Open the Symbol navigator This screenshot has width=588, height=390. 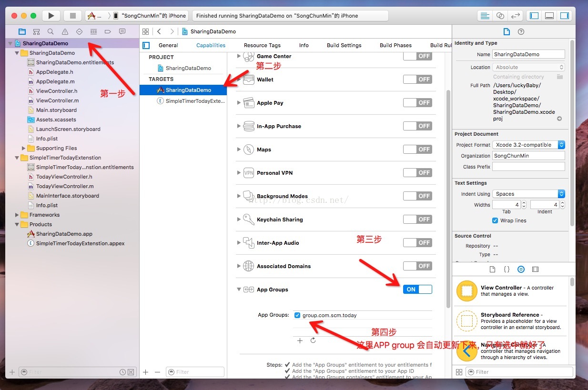pos(36,31)
